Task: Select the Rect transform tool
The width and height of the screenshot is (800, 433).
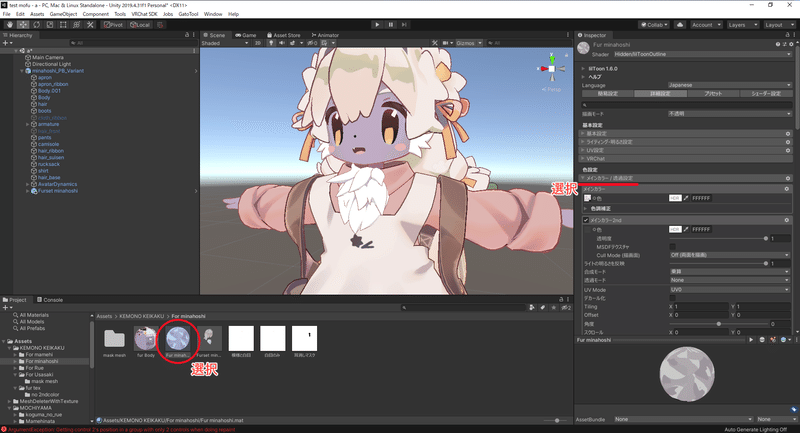Action: [63, 24]
